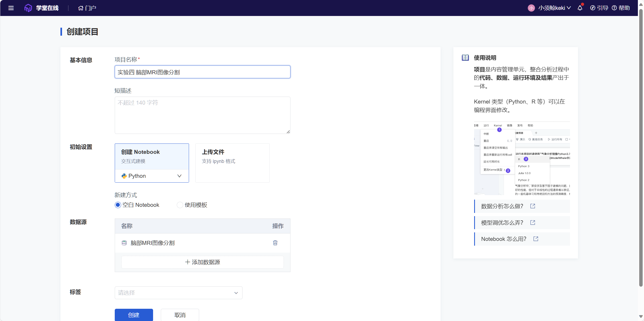Screen dimensions: 644x321
Task: Open external link beside Notebook 怎么用?
Action: point(536,239)
